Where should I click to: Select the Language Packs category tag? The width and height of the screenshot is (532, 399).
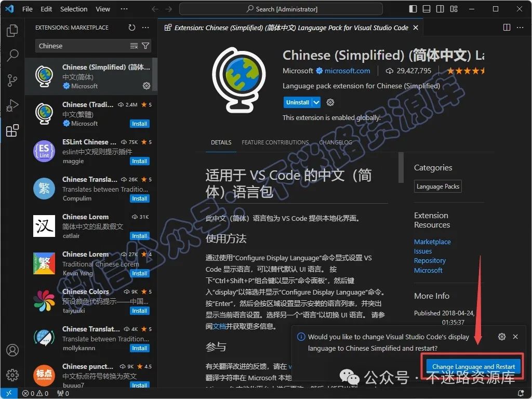point(437,187)
